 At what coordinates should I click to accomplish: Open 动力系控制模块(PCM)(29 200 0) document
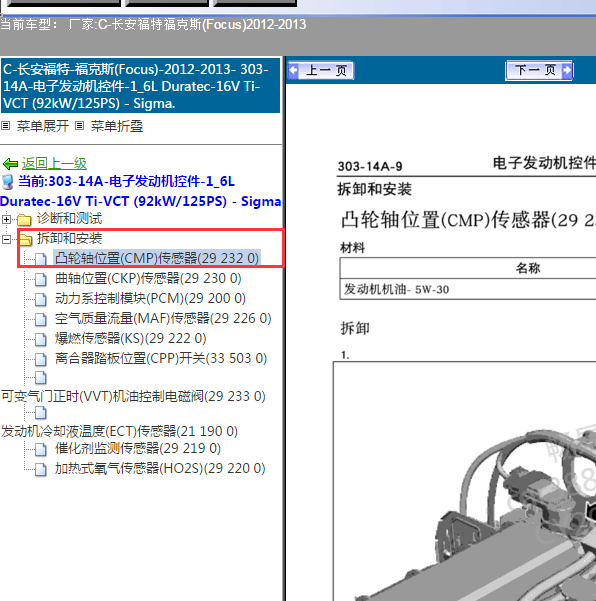pos(150,298)
